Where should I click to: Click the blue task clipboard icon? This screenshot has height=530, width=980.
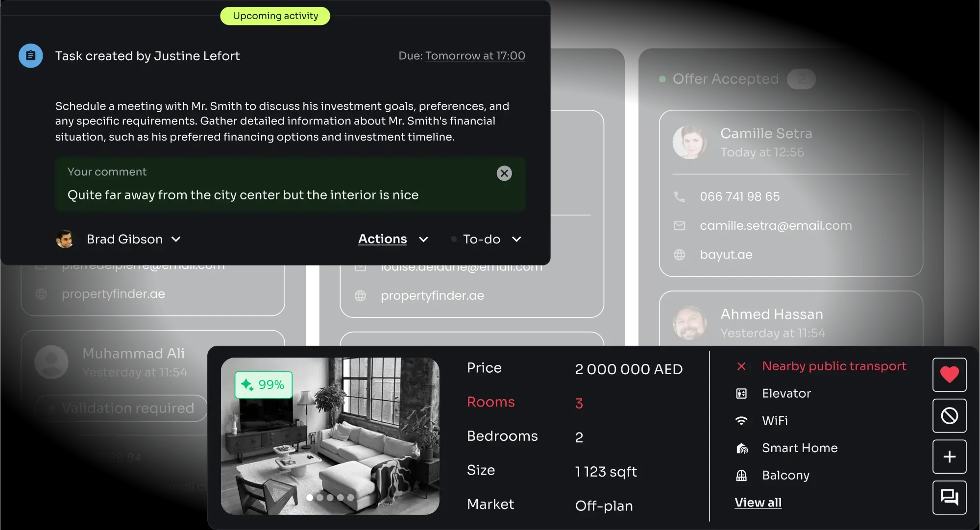30,56
